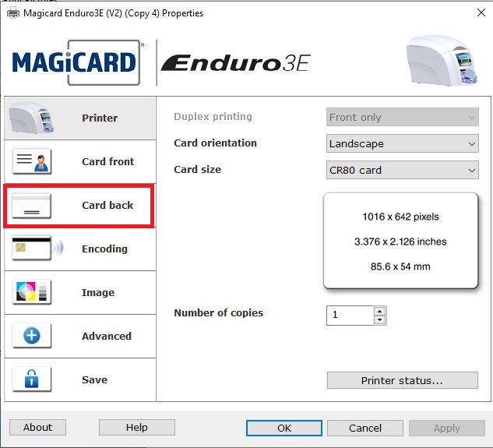Click the Card front ID card icon
493x448 pixels.
tap(32, 161)
